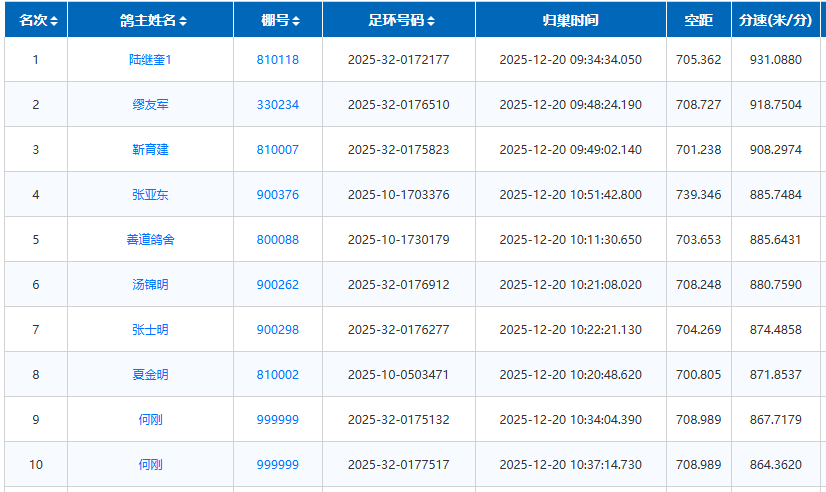Open loft number 810002 link
The width and height of the screenshot is (826, 492).
[277, 375]
